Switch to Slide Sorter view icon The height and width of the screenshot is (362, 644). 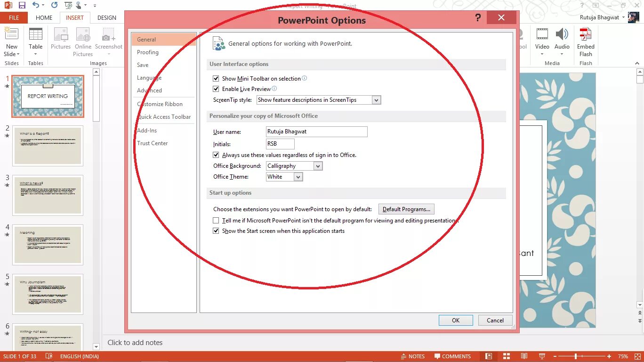click(x=507, y=356)
